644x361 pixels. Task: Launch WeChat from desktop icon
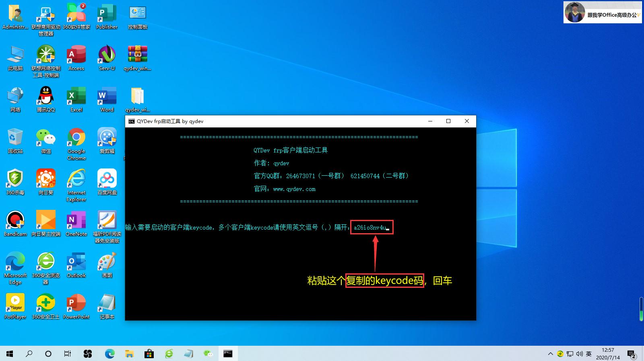point(46,141)
